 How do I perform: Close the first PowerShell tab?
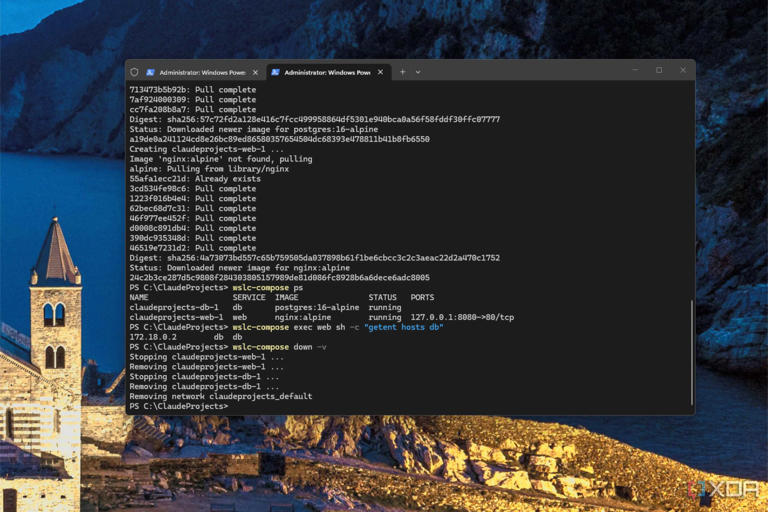pyautogui.click(x=255, y=72)
